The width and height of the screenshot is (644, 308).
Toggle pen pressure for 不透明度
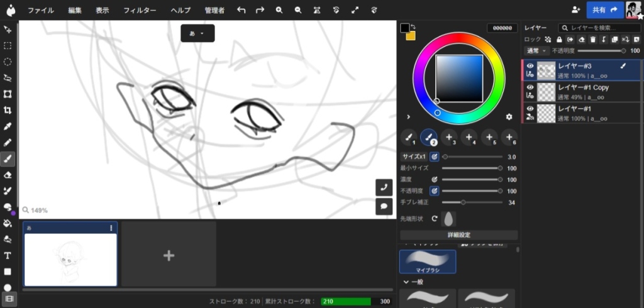[x=434, y=190]
